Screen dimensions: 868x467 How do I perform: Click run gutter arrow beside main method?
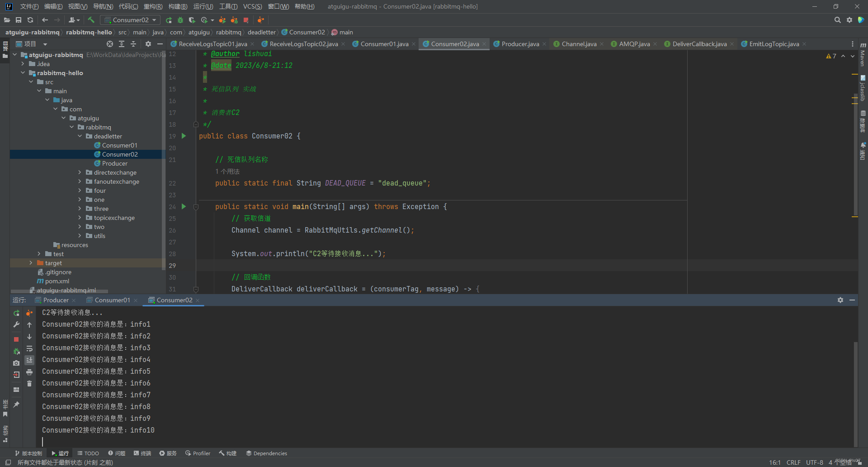tap(184, 206)
